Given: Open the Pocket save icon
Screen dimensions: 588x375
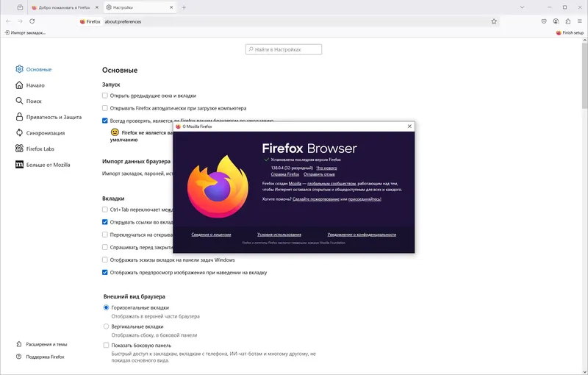Looking at the screenshot, I should pos(544,21).
